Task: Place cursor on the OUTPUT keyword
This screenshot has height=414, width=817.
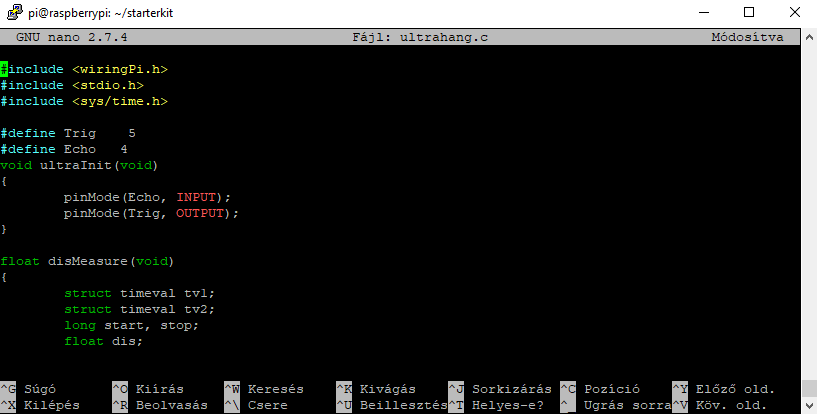Action: pyautogui.click(x=200, y=213)
